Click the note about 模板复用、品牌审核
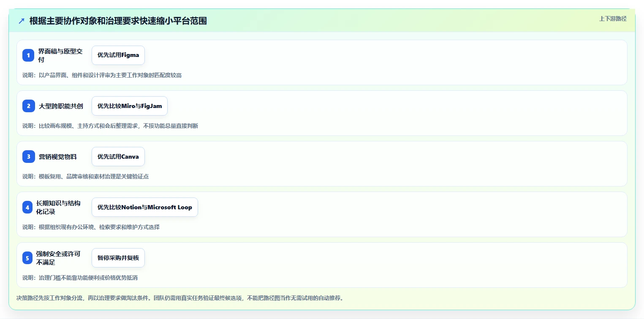Screen dimensions: 644x319 (x=86, y=176)
